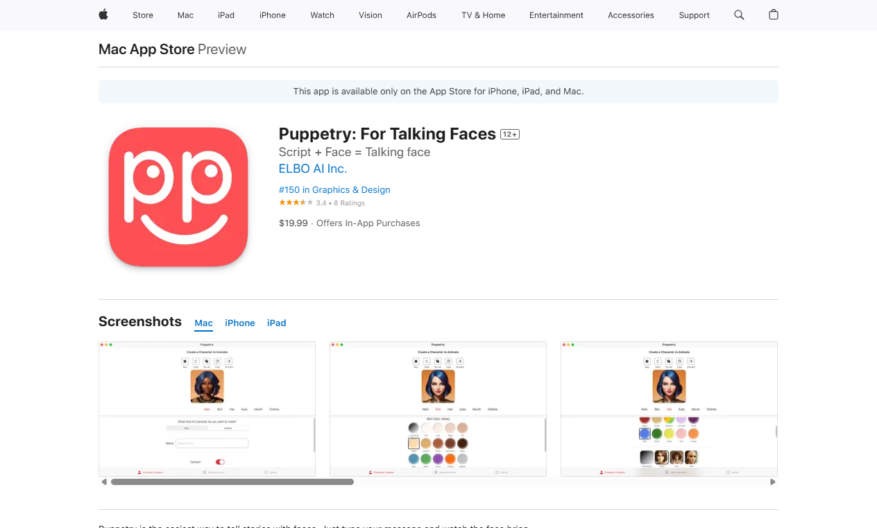The image size is (877, 528).
Task: Open the Store menu
Action: tap(143, 15)
